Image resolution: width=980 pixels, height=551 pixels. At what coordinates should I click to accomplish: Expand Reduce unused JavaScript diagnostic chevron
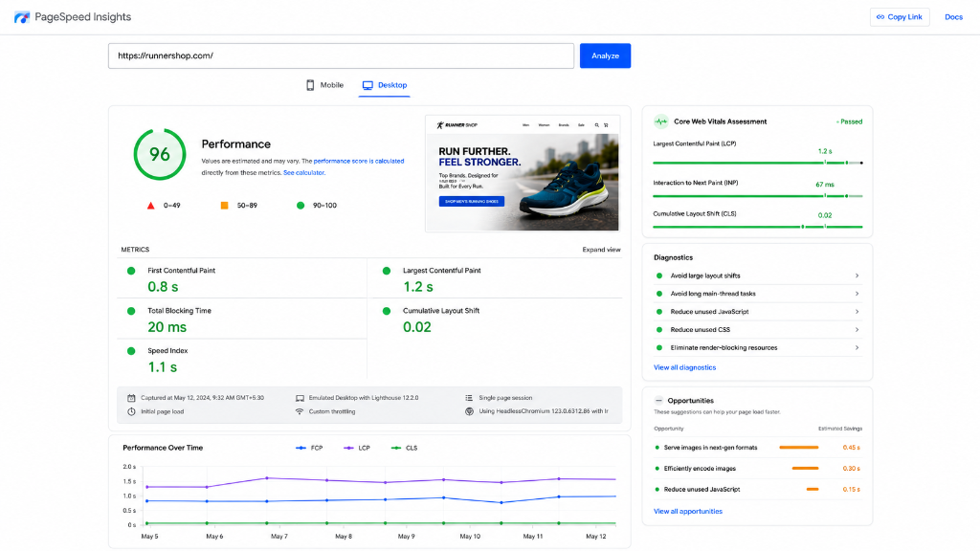coord(857,312)
